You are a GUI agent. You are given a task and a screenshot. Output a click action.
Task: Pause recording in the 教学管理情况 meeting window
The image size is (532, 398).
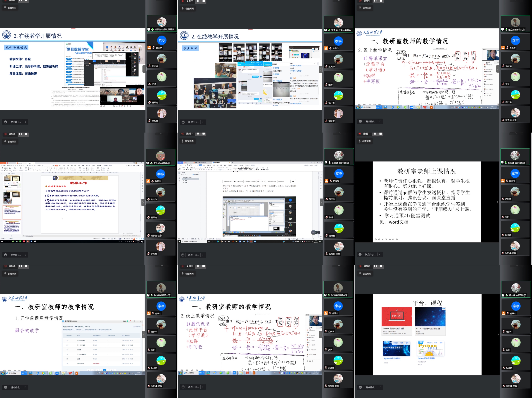(20, 1)
